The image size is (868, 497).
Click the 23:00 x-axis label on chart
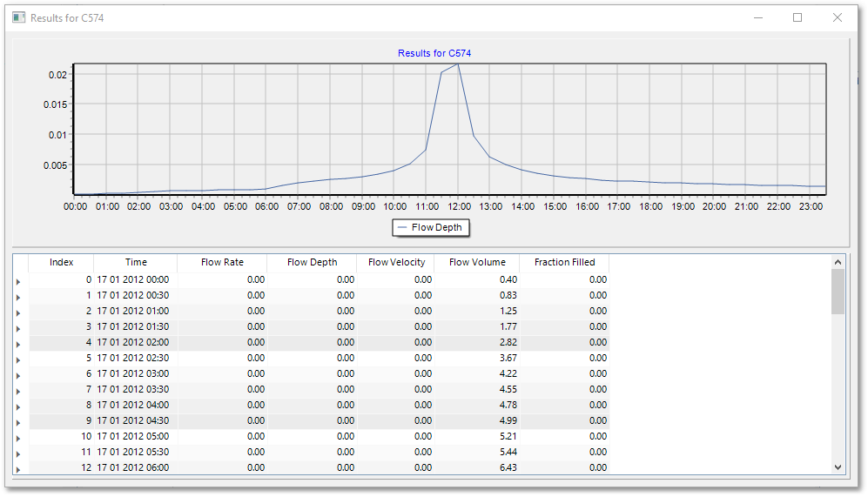[x=811, y=206]
